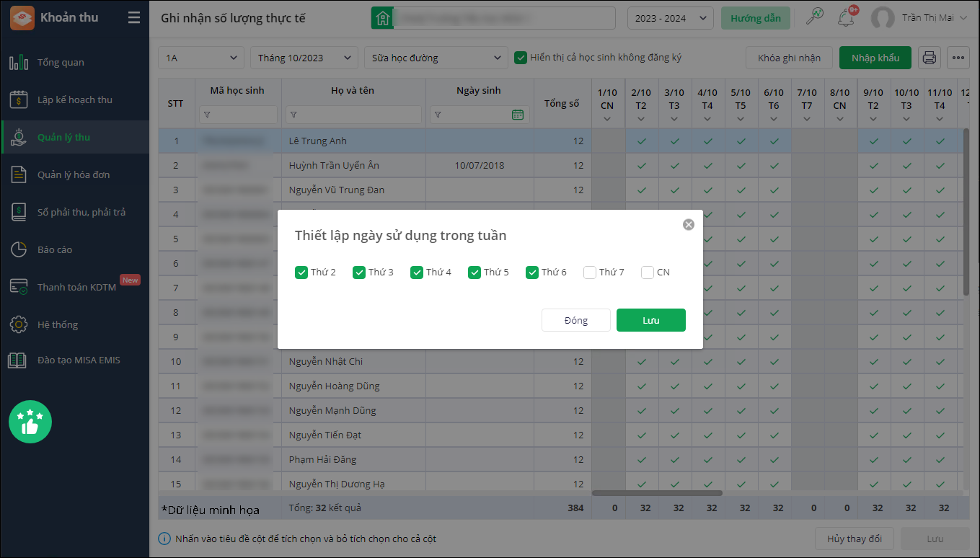
Task: Expand the Tháng 10/2023 month dropdown
Action: (304, 58)
